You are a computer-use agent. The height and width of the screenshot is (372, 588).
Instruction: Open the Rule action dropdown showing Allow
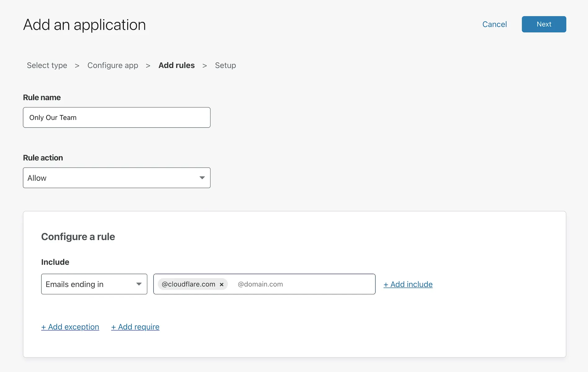click(x=116, y=178)
